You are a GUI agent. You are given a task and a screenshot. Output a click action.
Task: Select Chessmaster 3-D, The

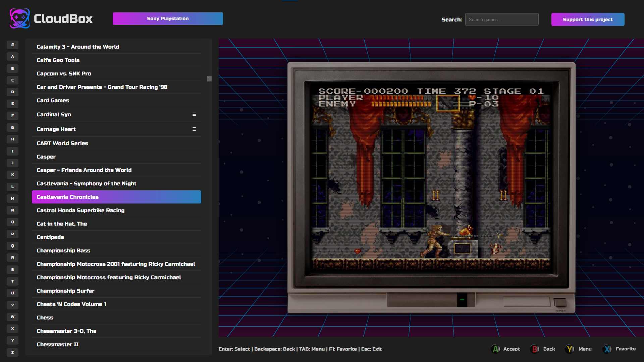(116, 331)
